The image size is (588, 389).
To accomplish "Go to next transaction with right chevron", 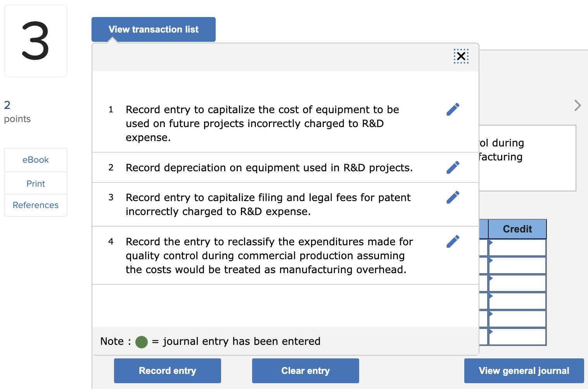I will [x=578, y=105].
